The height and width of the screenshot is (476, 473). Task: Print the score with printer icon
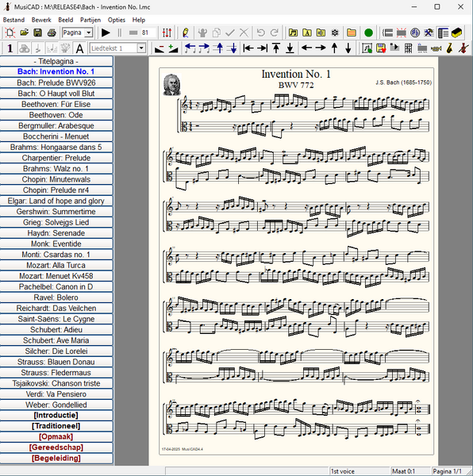(x=52, y=33)
